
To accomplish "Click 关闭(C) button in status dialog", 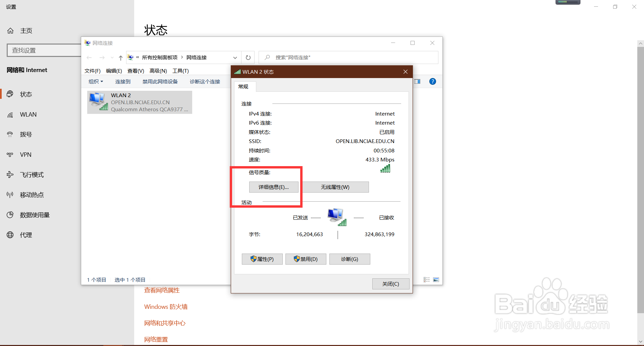I will pyautogui.click(x=391, y=284).
